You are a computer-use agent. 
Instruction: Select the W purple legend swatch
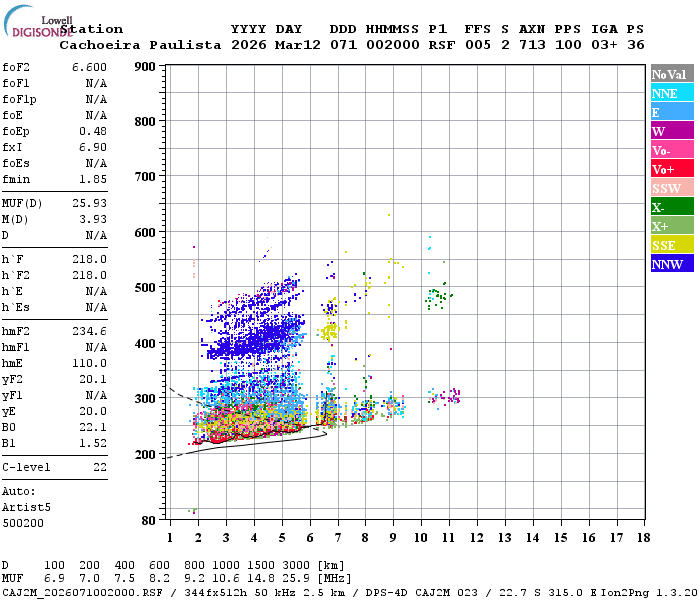[672, 131]
